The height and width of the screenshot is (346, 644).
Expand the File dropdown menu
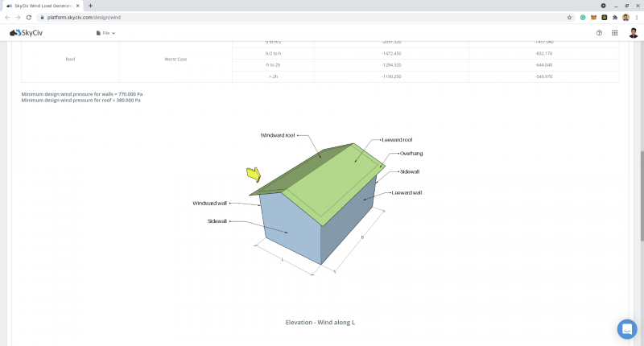[x=105, y=33]
